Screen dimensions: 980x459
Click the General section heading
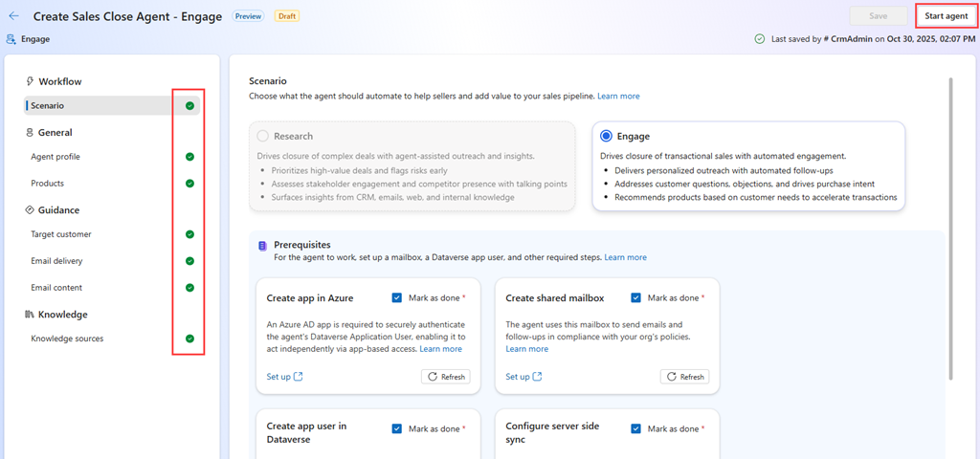55,132
